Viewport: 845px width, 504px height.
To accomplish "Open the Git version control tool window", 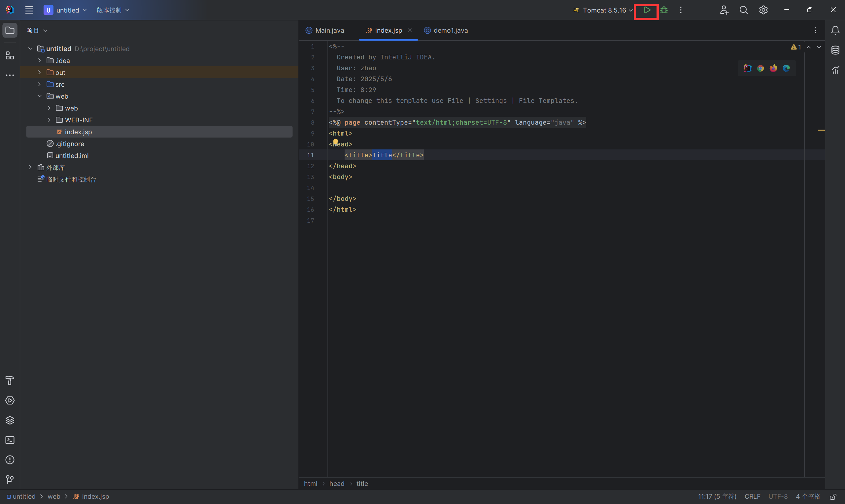I will pyautogui.click(x=10, y=480).
